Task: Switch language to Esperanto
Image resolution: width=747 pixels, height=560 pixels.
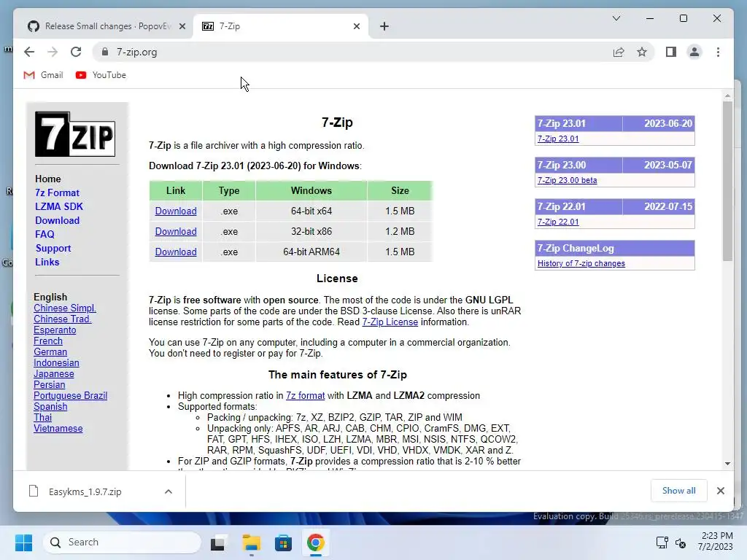Action: [55, 330]
